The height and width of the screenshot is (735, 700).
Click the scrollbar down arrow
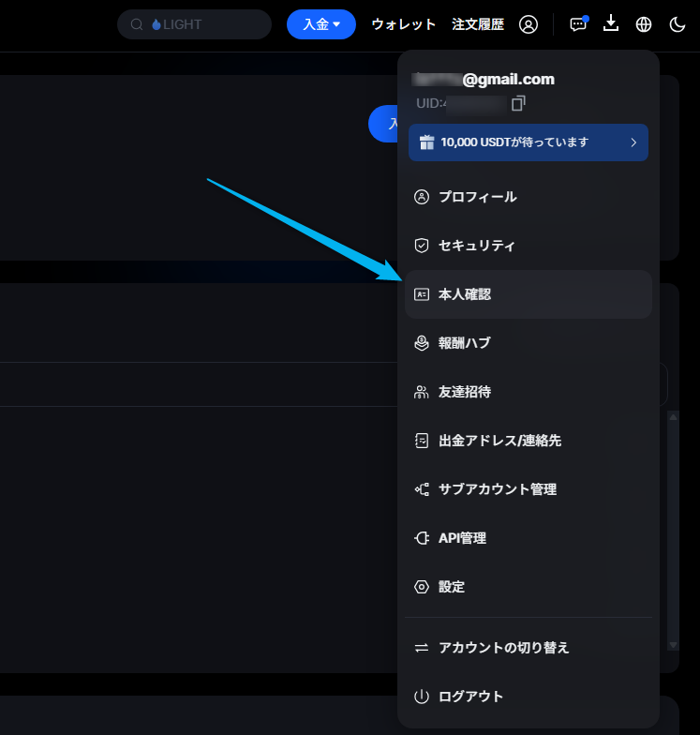673,645
